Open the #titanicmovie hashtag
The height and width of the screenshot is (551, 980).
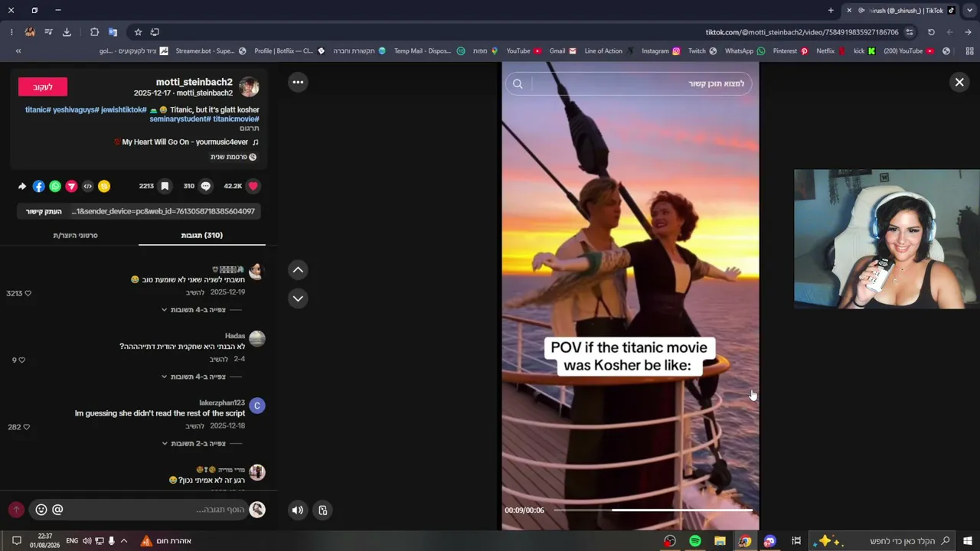click(x=236, y=119)
